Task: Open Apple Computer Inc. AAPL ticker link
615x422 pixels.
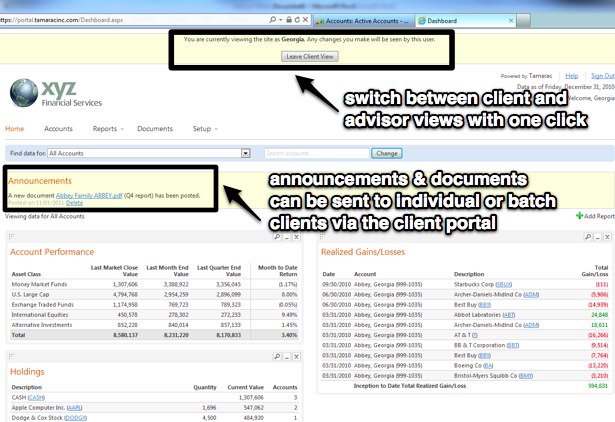Action: tap(74, 408)
